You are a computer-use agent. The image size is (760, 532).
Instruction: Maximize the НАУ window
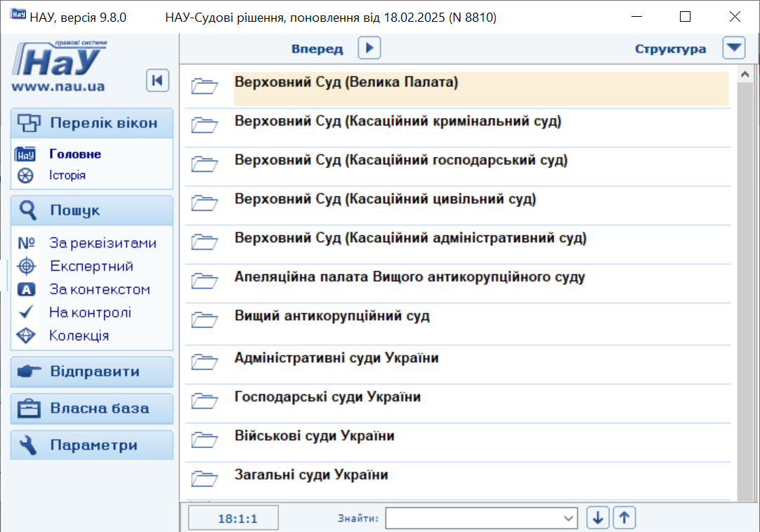pos(685,17)
